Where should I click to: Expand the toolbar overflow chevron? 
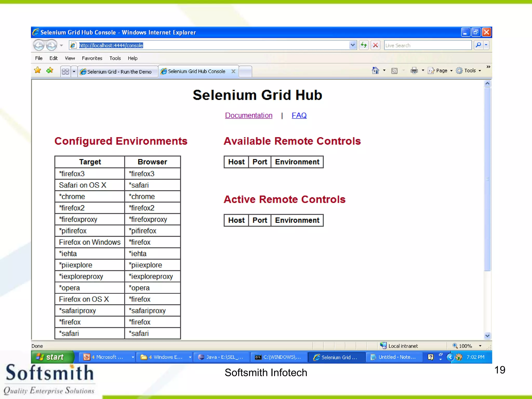(x=488, y=67)
